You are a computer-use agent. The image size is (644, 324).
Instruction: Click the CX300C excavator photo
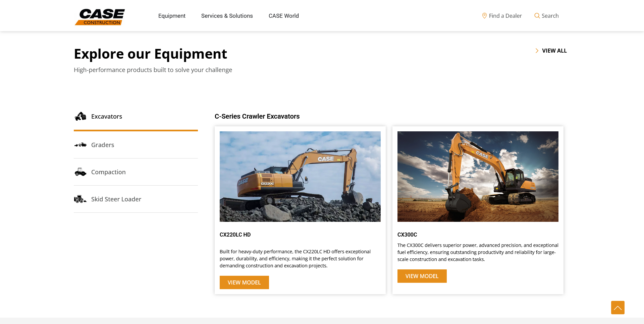(x=478, y=177)
